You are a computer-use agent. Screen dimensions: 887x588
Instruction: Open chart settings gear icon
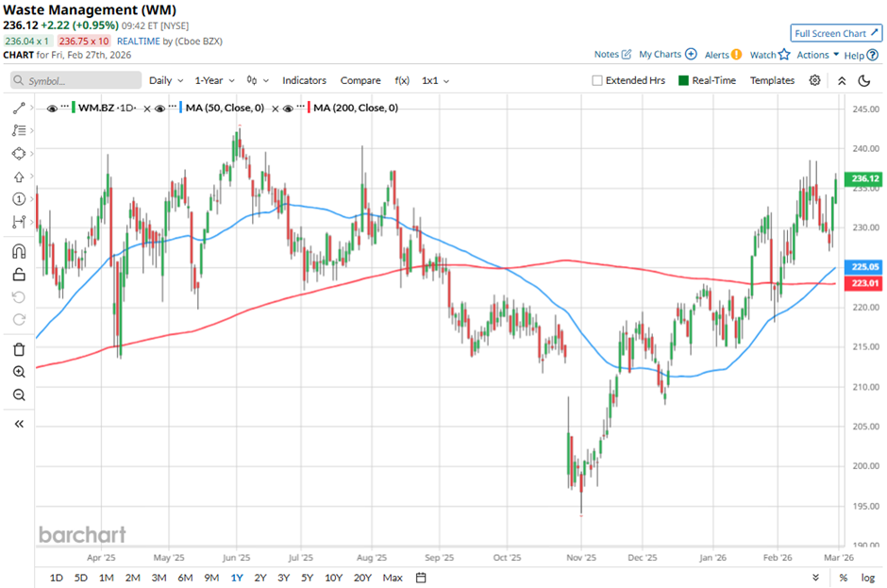(815, 81)
